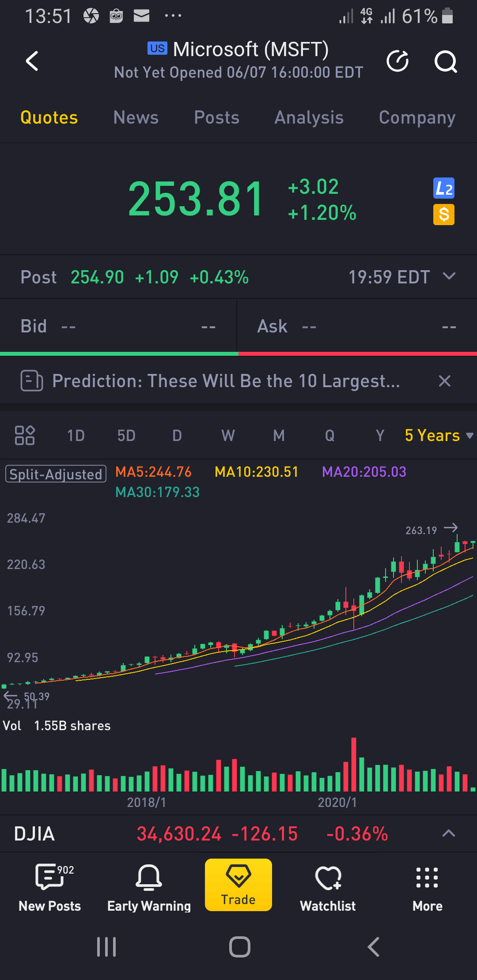Open the More menu
Image resolution: width=477 pixels, height=980 pixels.
tap(427, 884)
